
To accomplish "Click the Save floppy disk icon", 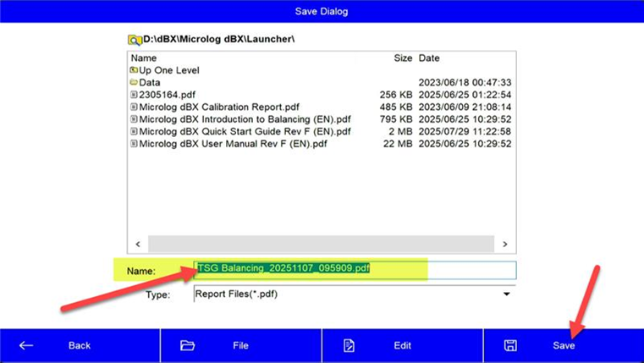I will tap(510, 345).
